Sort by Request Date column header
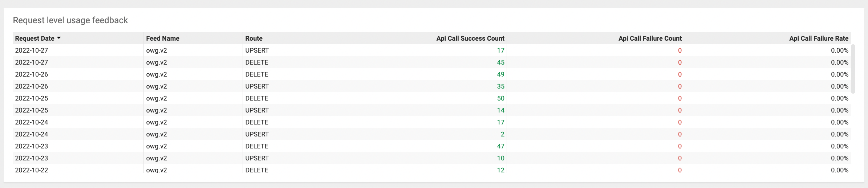 (35, 38)
